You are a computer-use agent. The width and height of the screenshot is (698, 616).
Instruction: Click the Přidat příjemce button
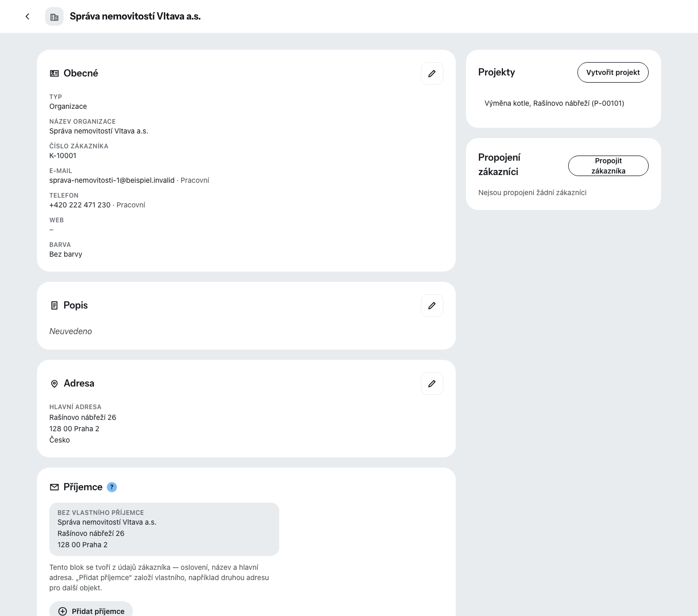click(91, 611)
